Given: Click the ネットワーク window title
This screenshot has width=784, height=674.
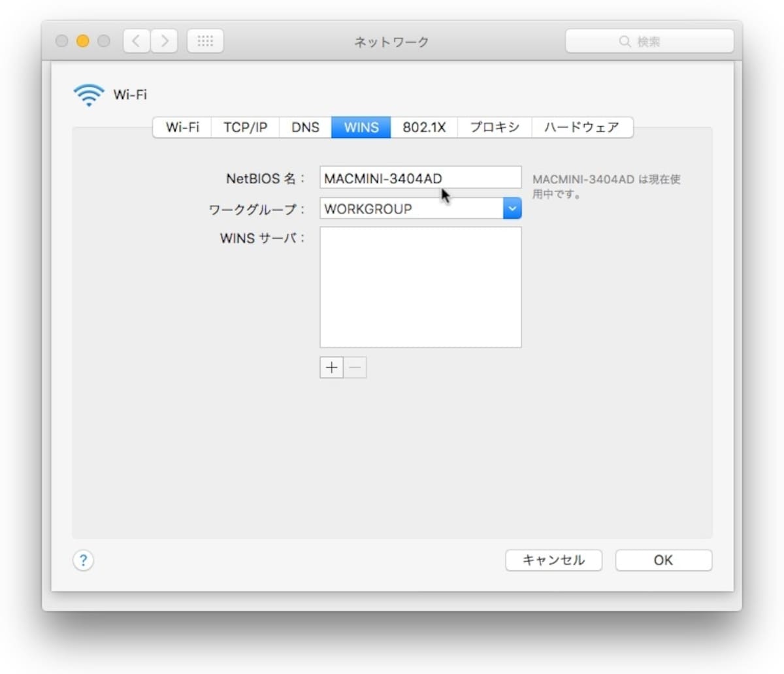Looking at the screenshot, I should (391, 42).
